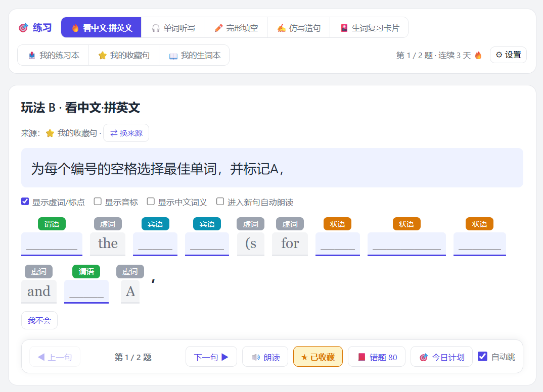
Task: Click the star icon beside 来源
Action: coord(50,133)
